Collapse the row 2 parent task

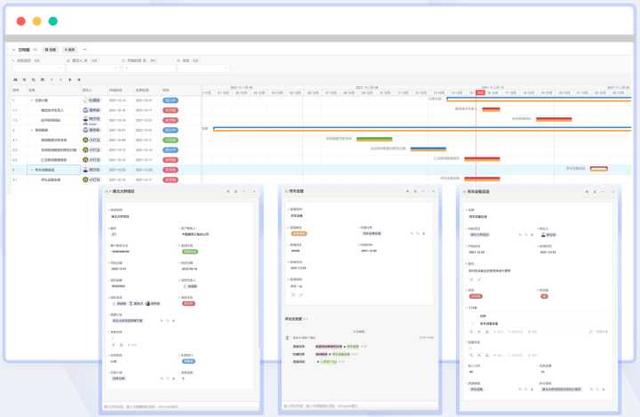pos(32,130)
